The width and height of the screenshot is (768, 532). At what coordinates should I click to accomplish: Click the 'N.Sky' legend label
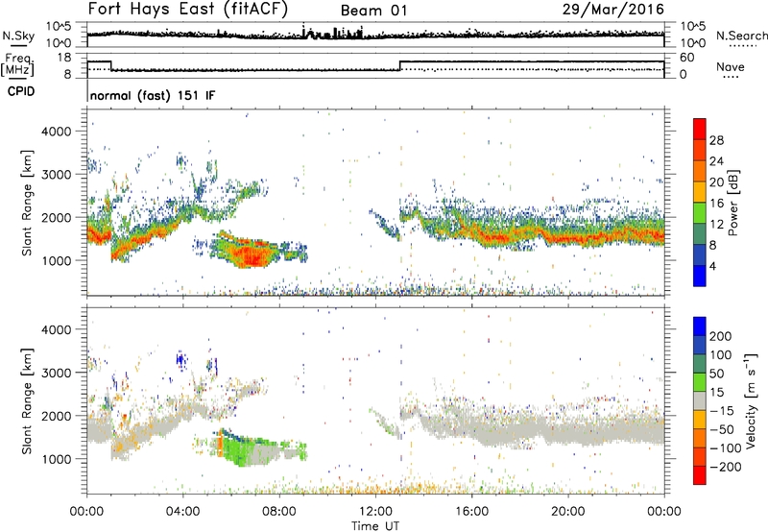[18, 36]
